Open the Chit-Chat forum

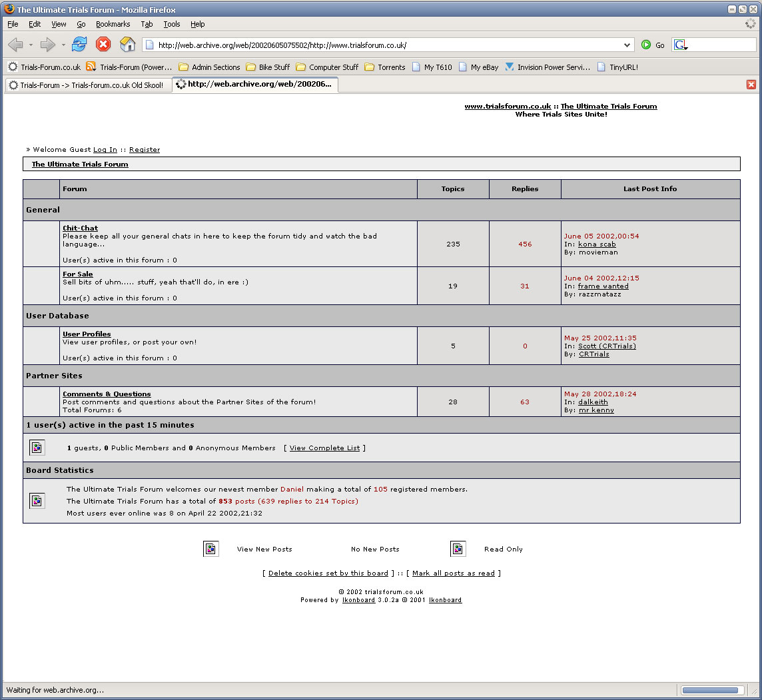click(x=80, y=228)
